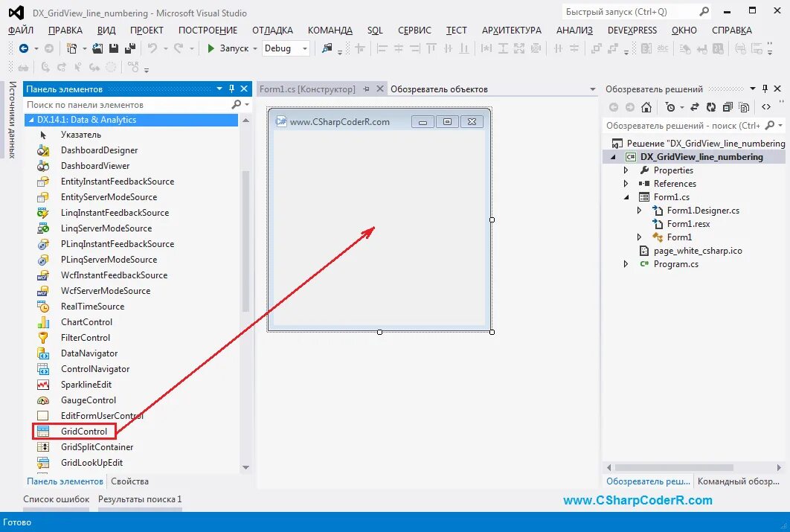Expand the Properties node in Solution Explorer
Viewport: 790px width, 532px height.
pos(626,170)
